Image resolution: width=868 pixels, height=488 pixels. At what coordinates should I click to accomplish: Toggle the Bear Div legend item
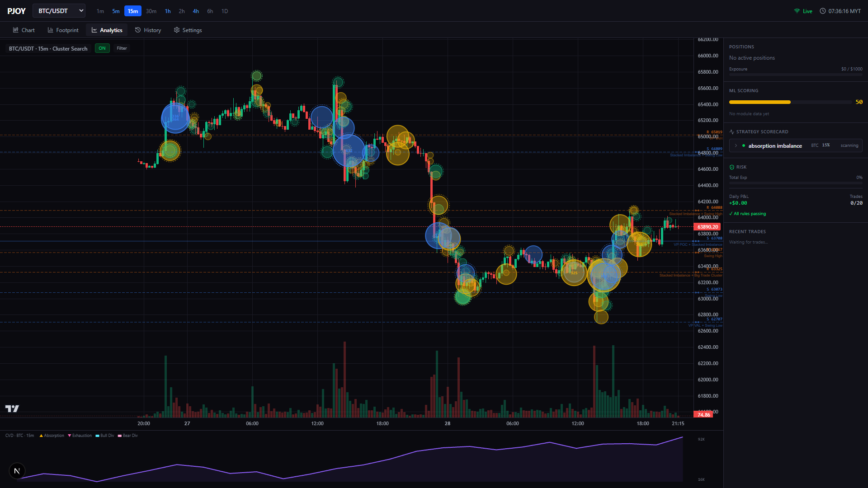tap(128, 436)
